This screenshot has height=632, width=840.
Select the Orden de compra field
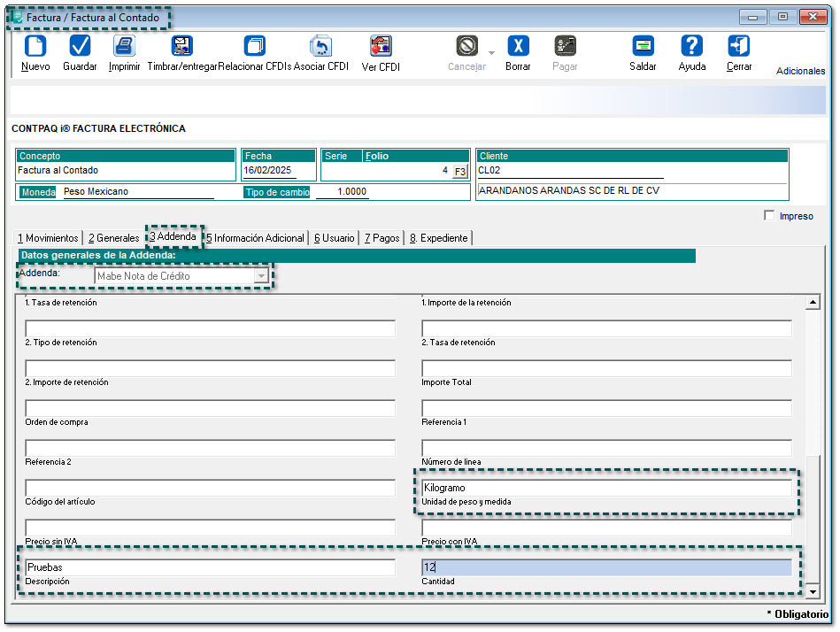tap(210, 408)
